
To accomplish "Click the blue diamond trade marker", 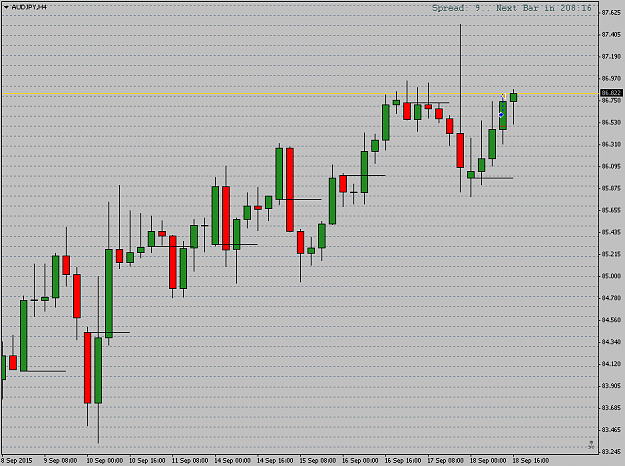I will point(501,115).
